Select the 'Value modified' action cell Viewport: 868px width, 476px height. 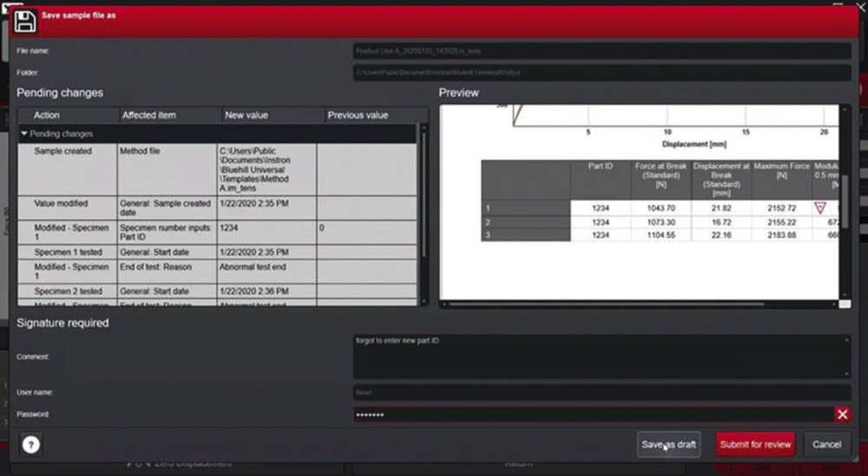click(68, 208)
